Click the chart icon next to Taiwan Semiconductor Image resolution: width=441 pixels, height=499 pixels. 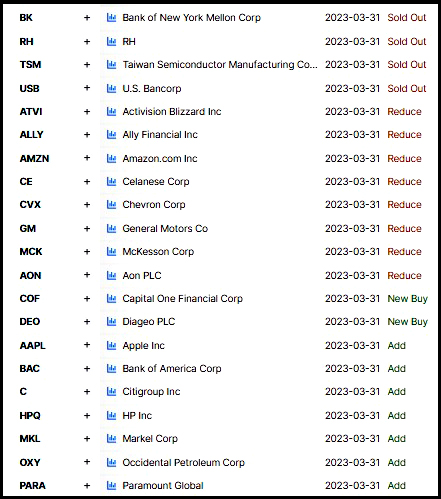click(111, 64)
